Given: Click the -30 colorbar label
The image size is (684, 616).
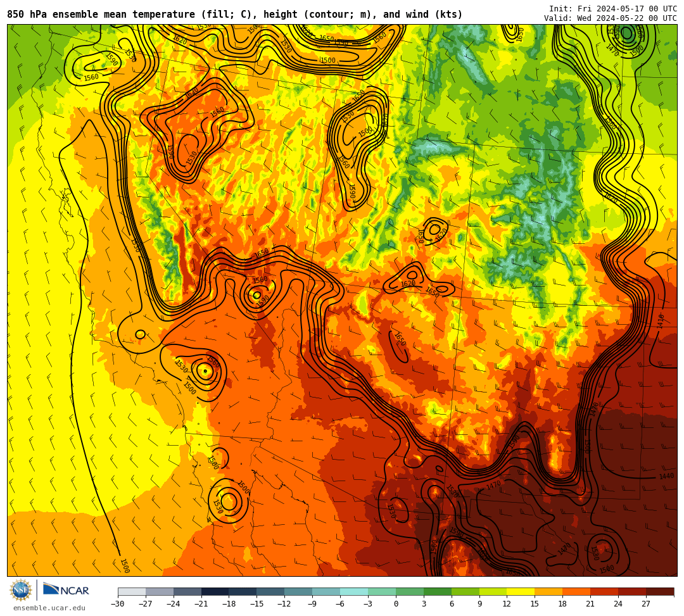Looking at the screenshot, I should (118, 604).
